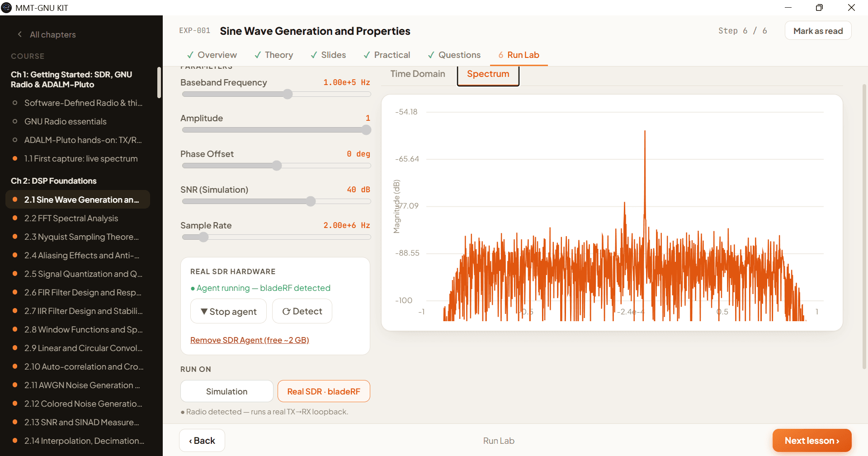Open 2.14 Interpolation, Decimation lesson
This screenshot has width=868, height=456.
point(78,441)
